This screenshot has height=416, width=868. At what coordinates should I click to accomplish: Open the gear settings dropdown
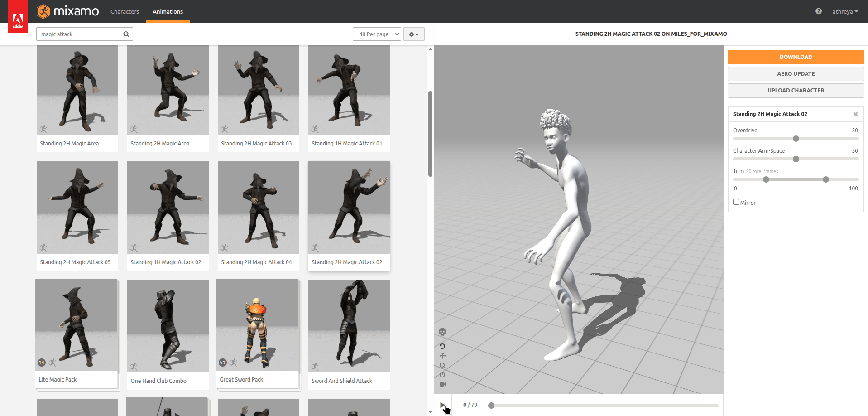tap(414, 34)
